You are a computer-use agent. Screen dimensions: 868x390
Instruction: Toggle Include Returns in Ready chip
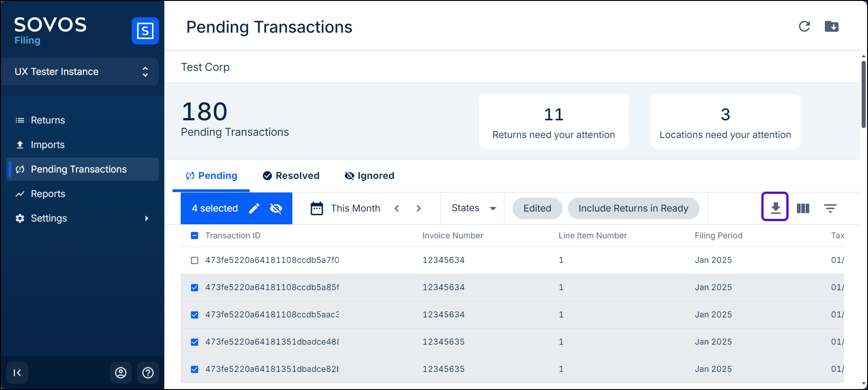coord(633,208)
